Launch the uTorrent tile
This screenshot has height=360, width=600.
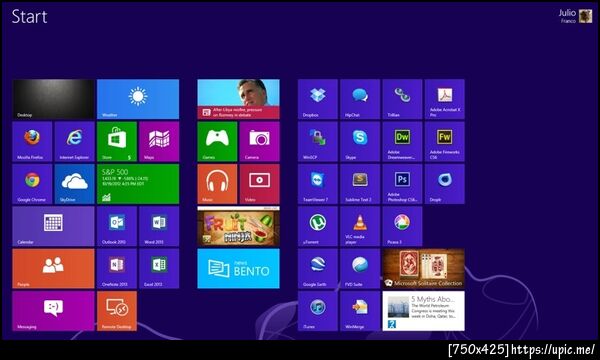(318, 226)
